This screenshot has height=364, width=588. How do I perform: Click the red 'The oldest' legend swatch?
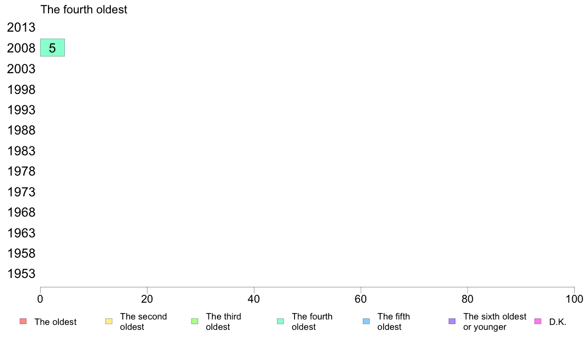coord(23,321)
